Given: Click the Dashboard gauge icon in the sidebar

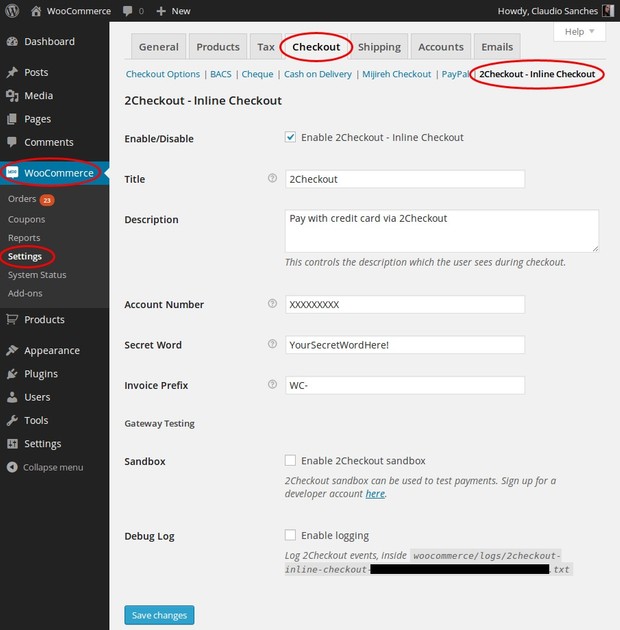Looking at the screenshot, I should [12, 41].
